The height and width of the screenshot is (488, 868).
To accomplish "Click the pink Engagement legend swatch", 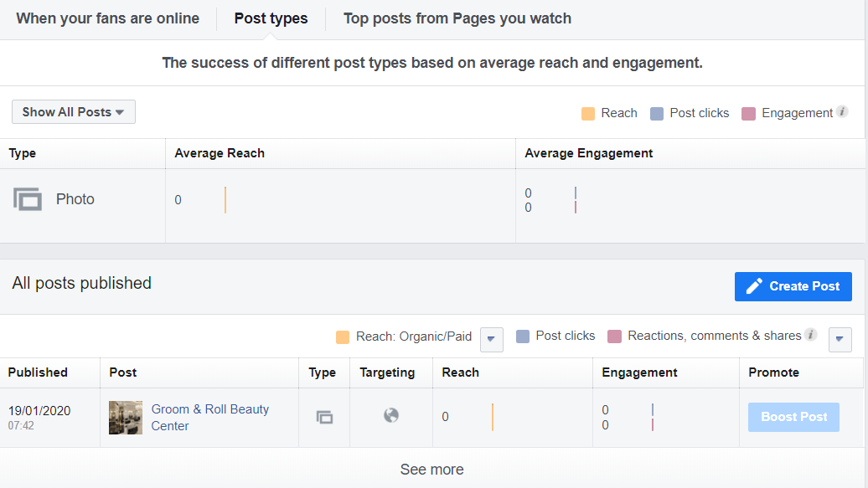I will pyautogui.click(x=749, y=114).
